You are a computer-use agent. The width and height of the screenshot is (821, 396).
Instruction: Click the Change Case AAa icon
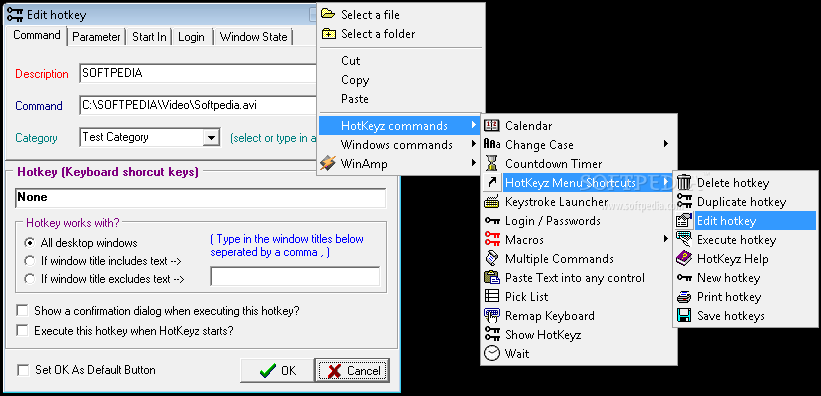(x=492, y=145)
